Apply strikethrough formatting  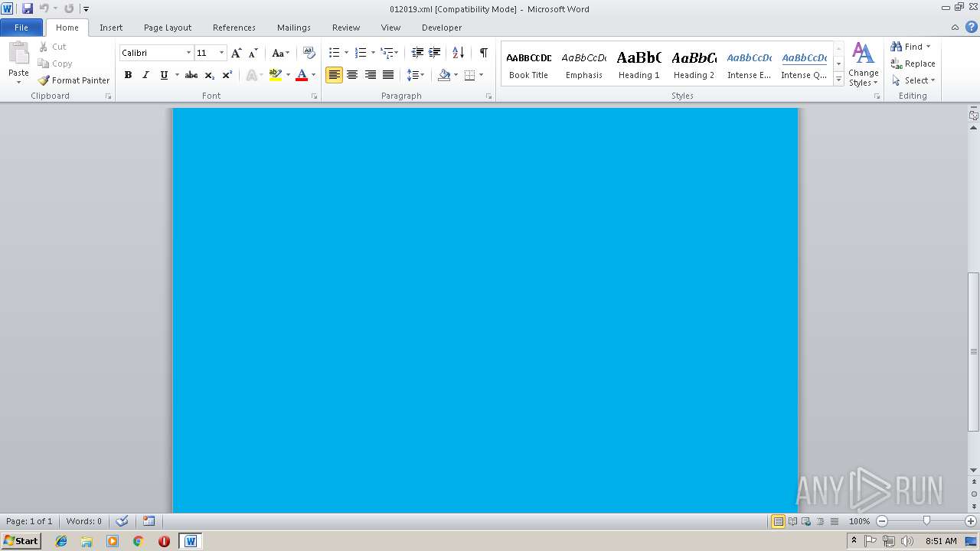click(191, 75)
